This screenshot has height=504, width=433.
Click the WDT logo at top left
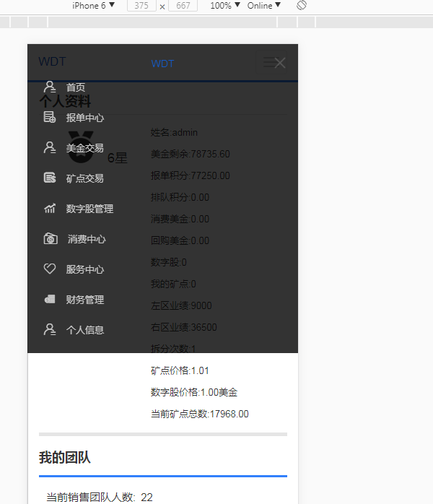pyautogui.click(x=53, y=61)
